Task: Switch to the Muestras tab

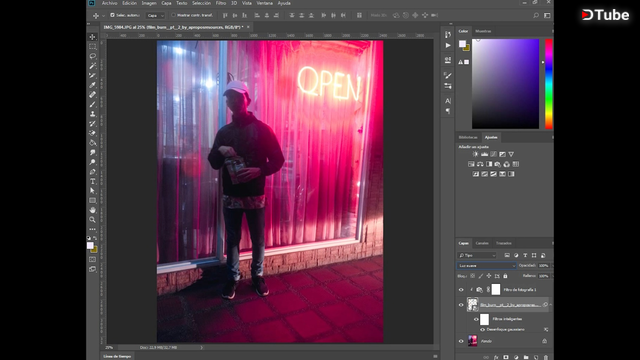Action: click(x=483, y=31)
